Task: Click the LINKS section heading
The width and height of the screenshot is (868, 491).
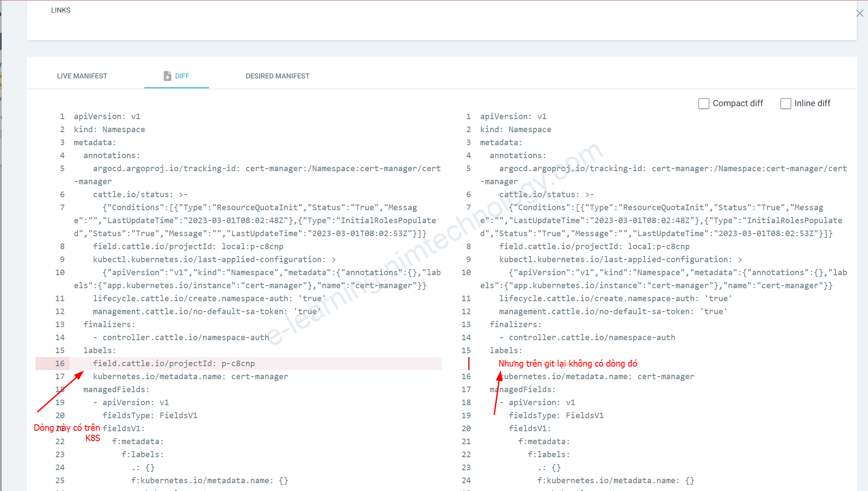Action: tap(61, 10)
